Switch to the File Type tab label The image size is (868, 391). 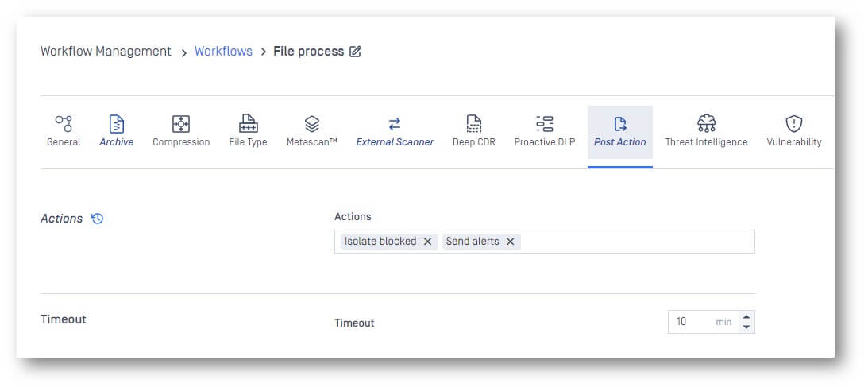click(248, 142)
